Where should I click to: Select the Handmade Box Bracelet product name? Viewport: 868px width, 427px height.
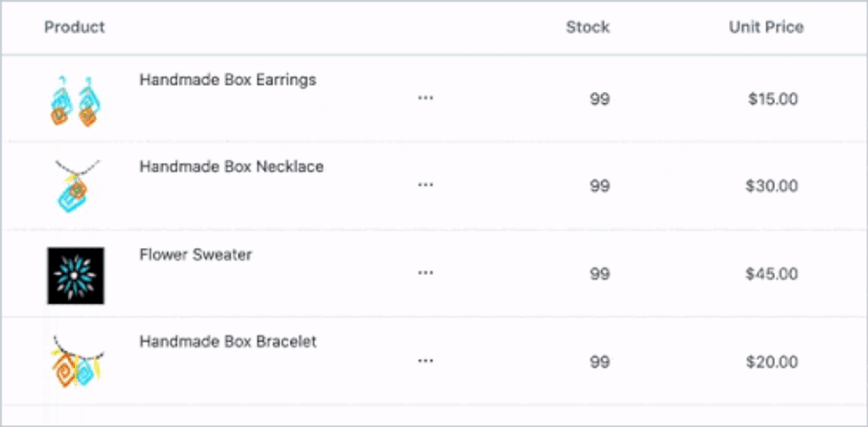pos(228,342)
